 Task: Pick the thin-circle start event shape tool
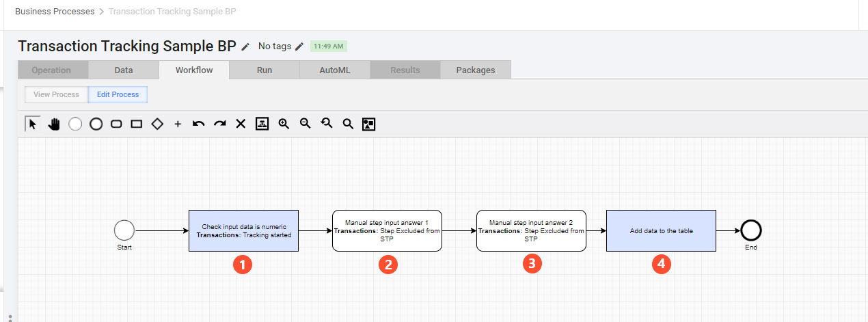pos(75,124)
